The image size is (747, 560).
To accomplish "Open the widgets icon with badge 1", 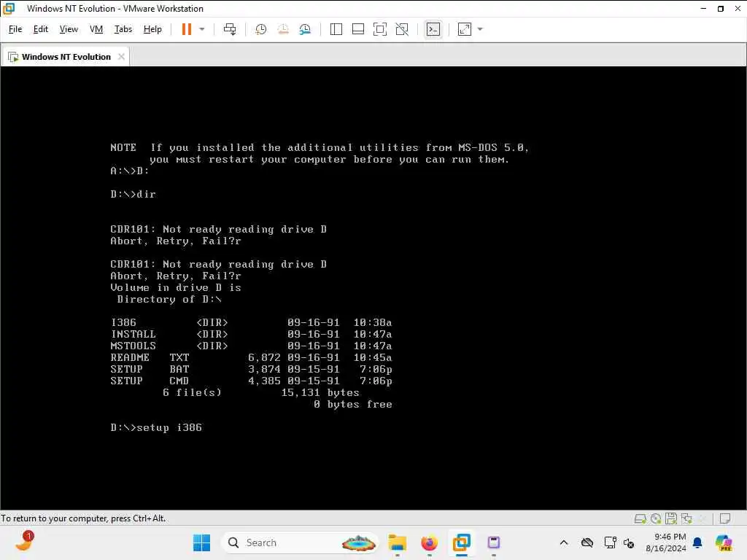I will click(24, 542).
